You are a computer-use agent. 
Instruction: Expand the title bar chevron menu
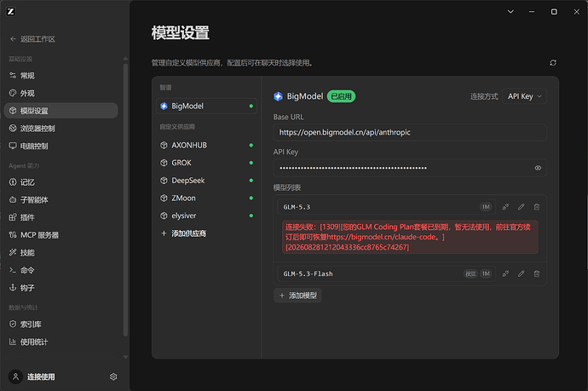click(510, 12)
